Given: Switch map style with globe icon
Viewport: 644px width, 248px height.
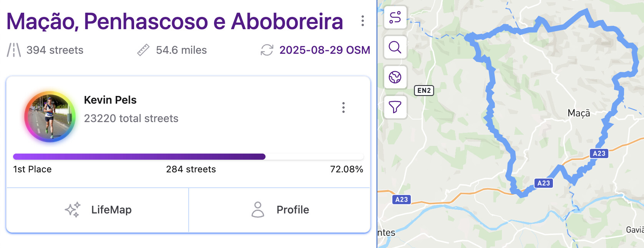Looking at the screenshot, I should [x=395, y=77].
